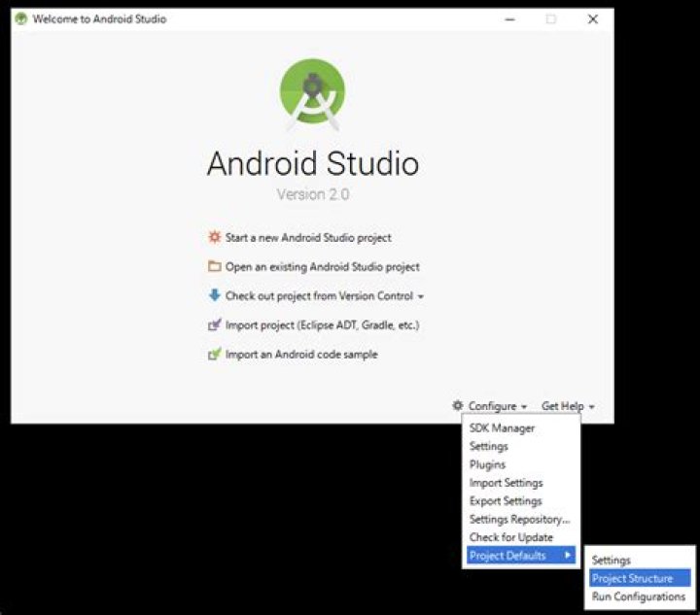The width and height of the screenshot is (700, 615).
Task: Click the starburst icon beside Start new project
Action: 214,237
